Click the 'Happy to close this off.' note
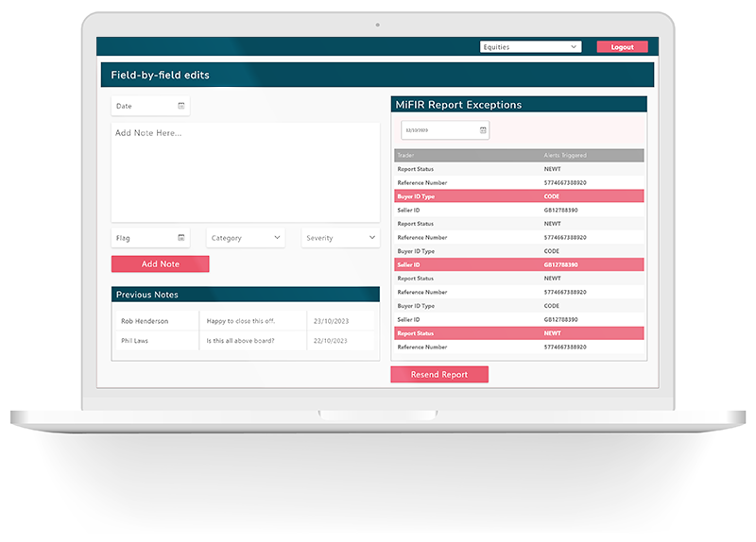Screen dimensions: 756x542 tap(252, 321)
